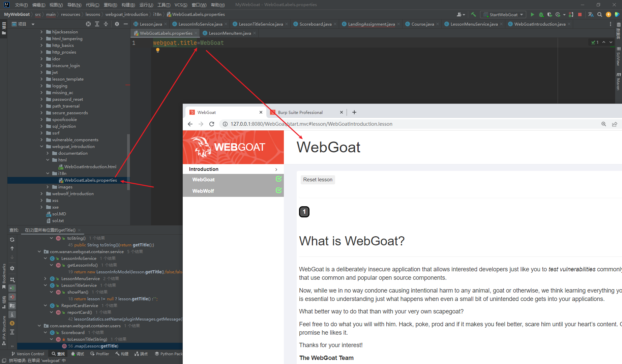Open a new browser tab with the plus

click(354, 112)
